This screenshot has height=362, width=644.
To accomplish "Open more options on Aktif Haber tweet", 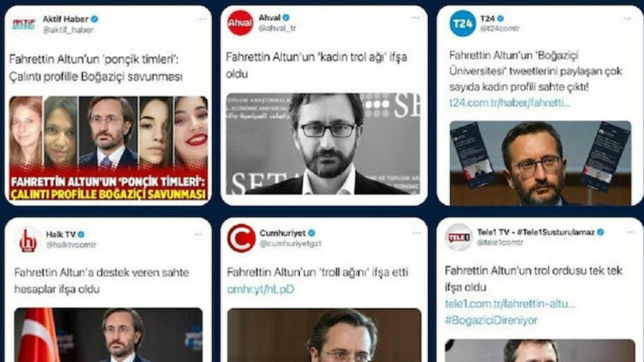I will [x=202, y=19].
